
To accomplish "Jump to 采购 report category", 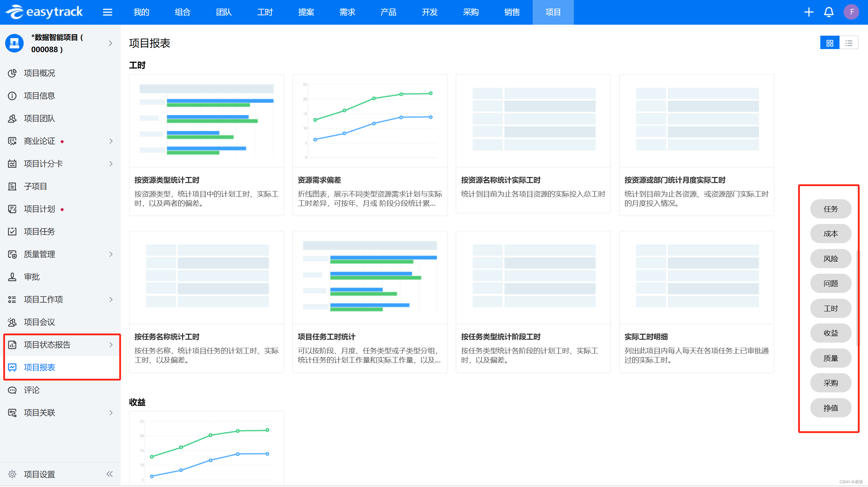I will point(831,383).
